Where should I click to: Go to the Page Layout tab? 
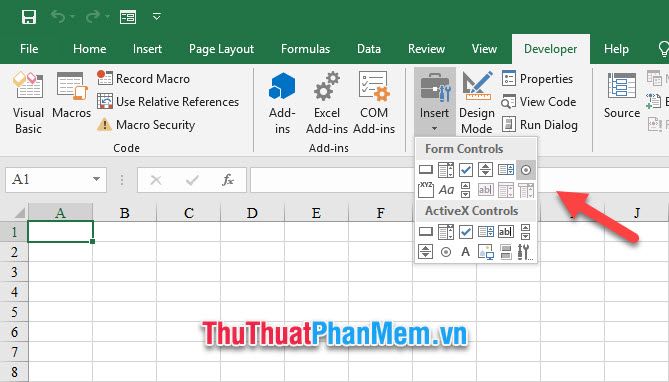point(221,49)
